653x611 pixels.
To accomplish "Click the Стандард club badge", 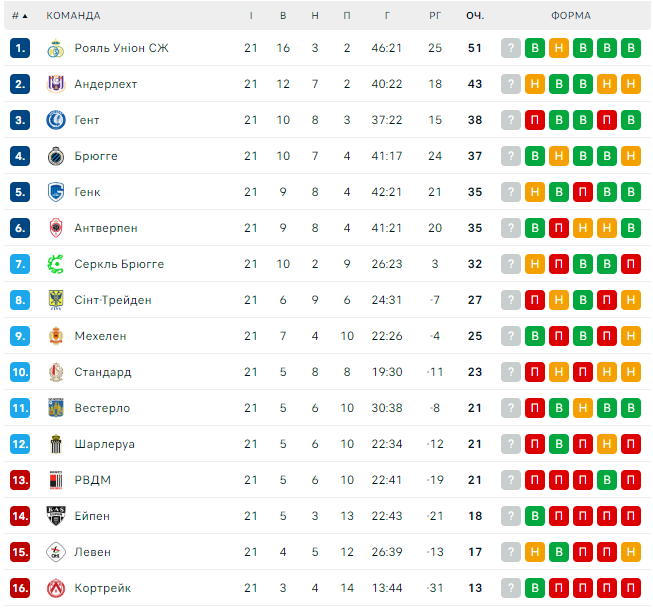I will 55,372.
